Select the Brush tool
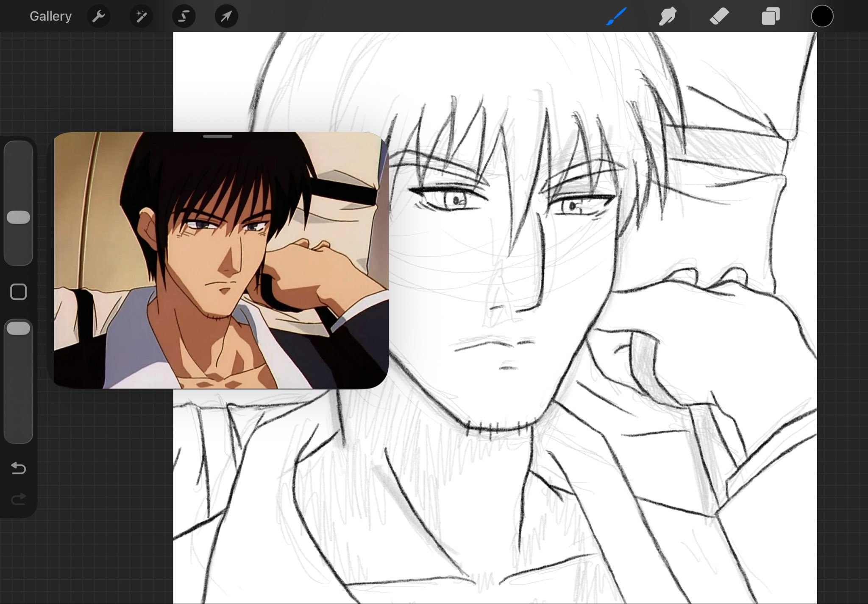Image resolution: width=868 pixels, height=604 pixels. coord(616,16)
